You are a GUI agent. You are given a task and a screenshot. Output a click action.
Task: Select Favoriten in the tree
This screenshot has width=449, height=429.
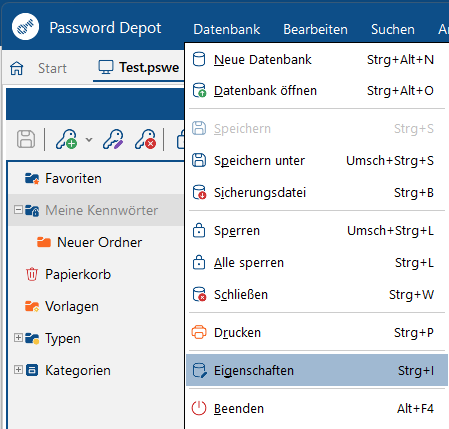73,179
